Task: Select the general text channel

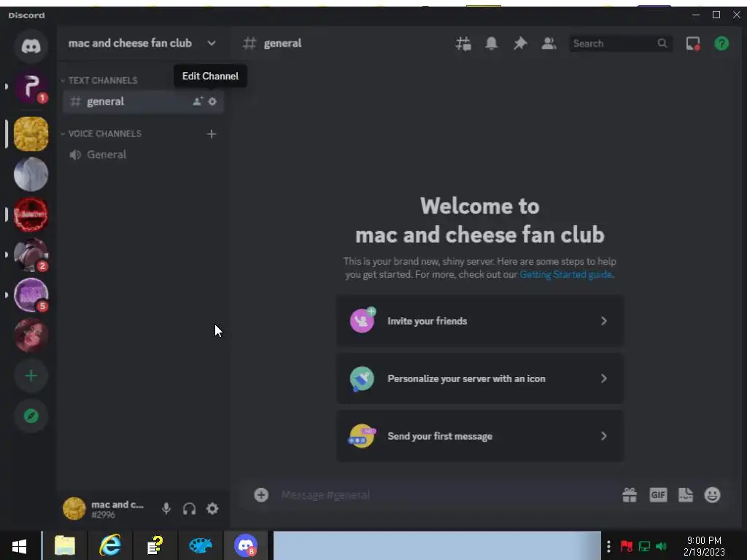Action: (x=143, y=101)
